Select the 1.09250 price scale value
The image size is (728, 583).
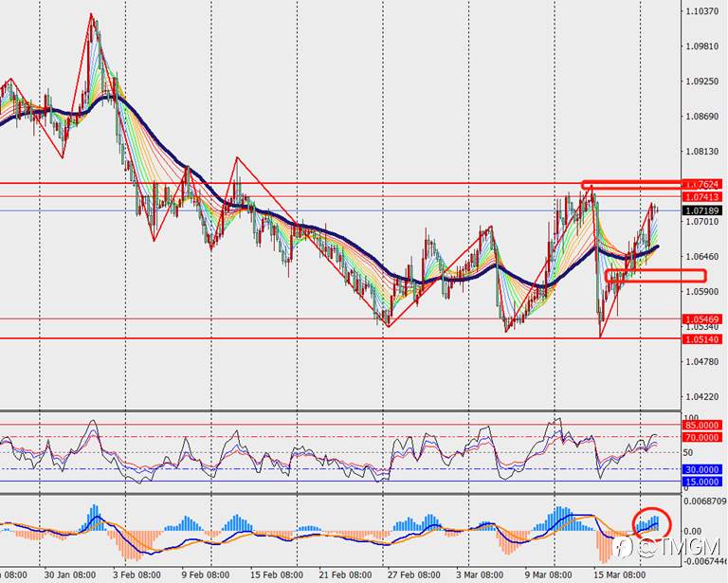704,82
